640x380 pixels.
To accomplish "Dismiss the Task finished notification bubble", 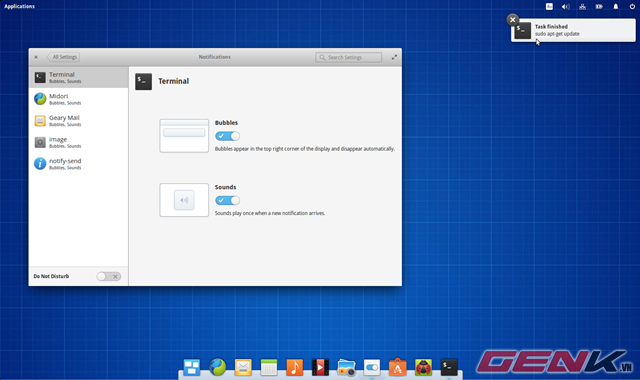I will coord(513,20).
